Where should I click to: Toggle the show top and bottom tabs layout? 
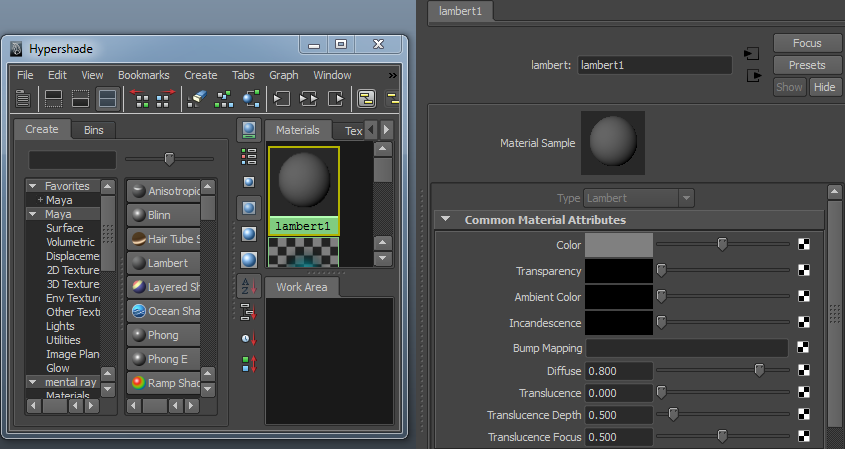tap(107, 99)
